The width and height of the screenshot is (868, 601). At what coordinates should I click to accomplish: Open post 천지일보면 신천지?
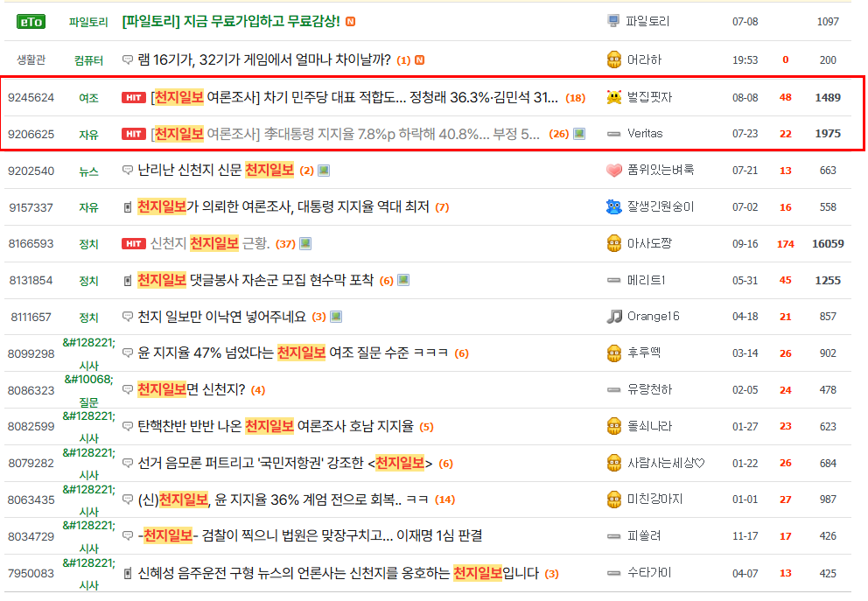[191, 389]
